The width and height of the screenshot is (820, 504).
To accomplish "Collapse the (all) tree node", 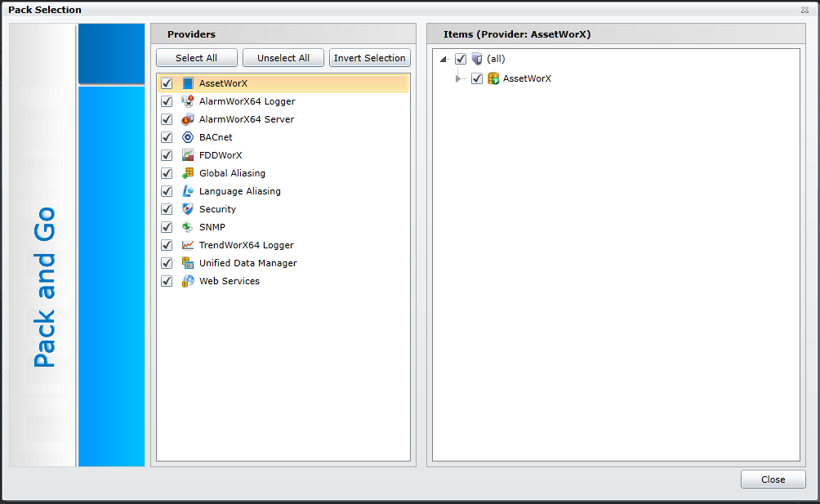I will (x=443, y=59).
